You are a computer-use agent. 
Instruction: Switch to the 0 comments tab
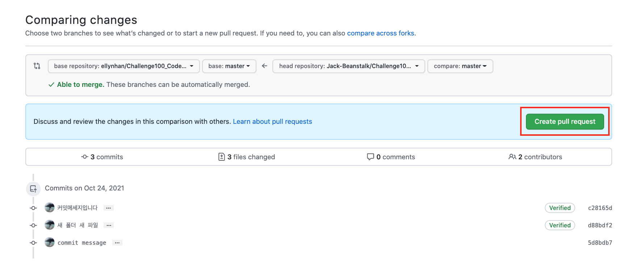click(391, 157)
